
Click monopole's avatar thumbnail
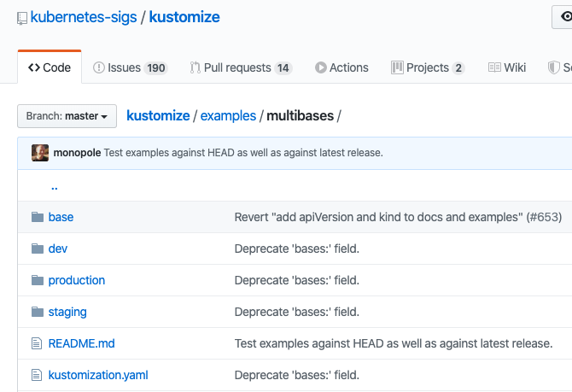tap(40, 153)
